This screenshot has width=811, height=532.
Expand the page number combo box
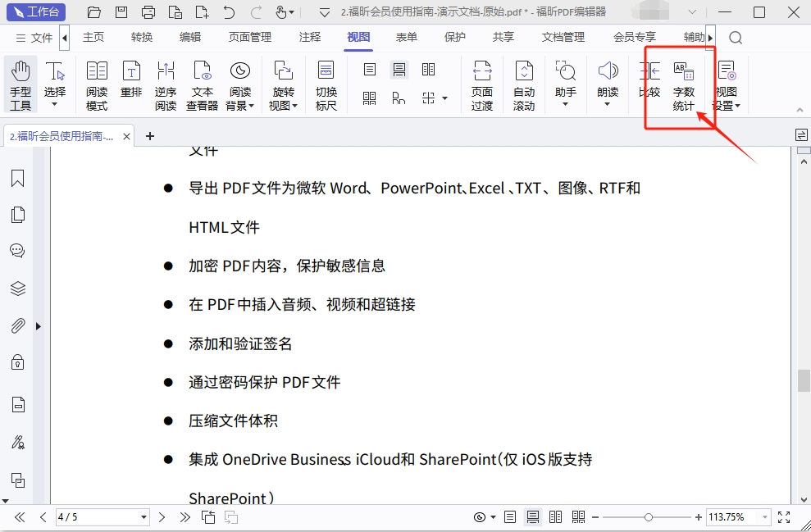[x=144, y=517]
